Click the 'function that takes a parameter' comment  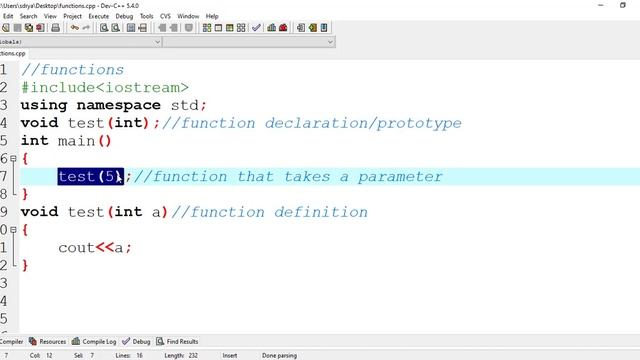pos(289,177)
